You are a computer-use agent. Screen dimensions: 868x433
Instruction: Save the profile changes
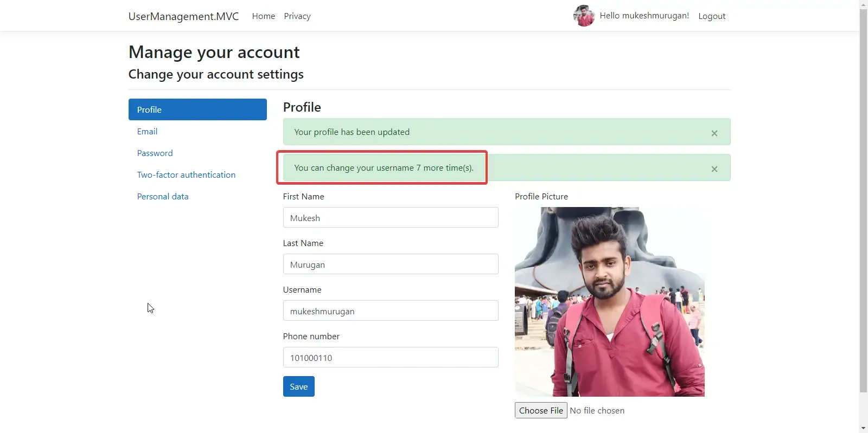[x=298, y=386]
